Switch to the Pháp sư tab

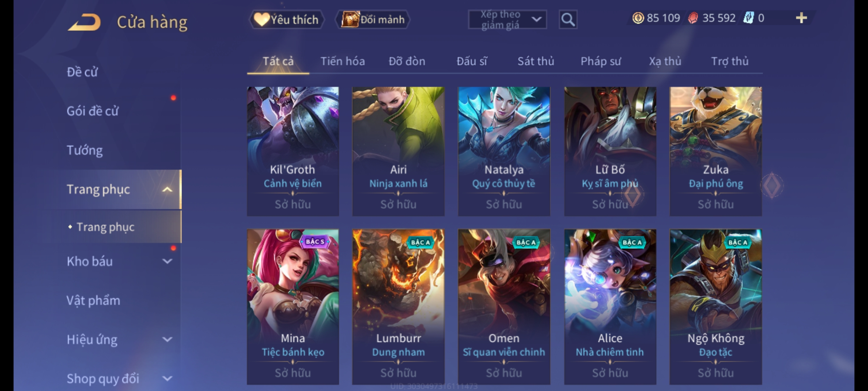(601, 61)
